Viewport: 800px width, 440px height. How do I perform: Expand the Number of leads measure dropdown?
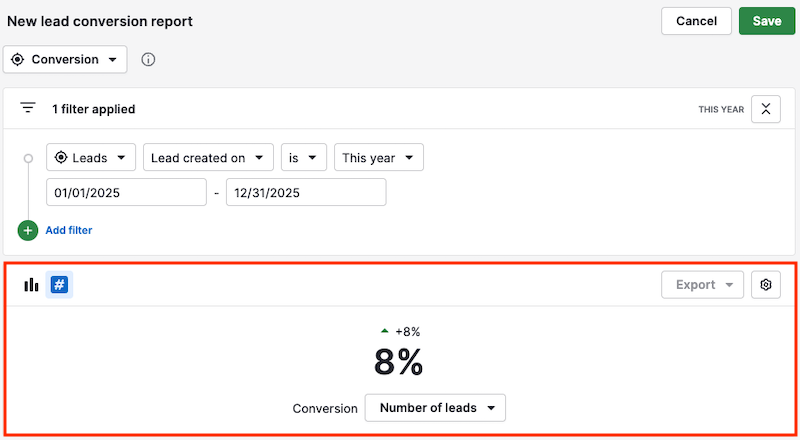click(435, 408)
